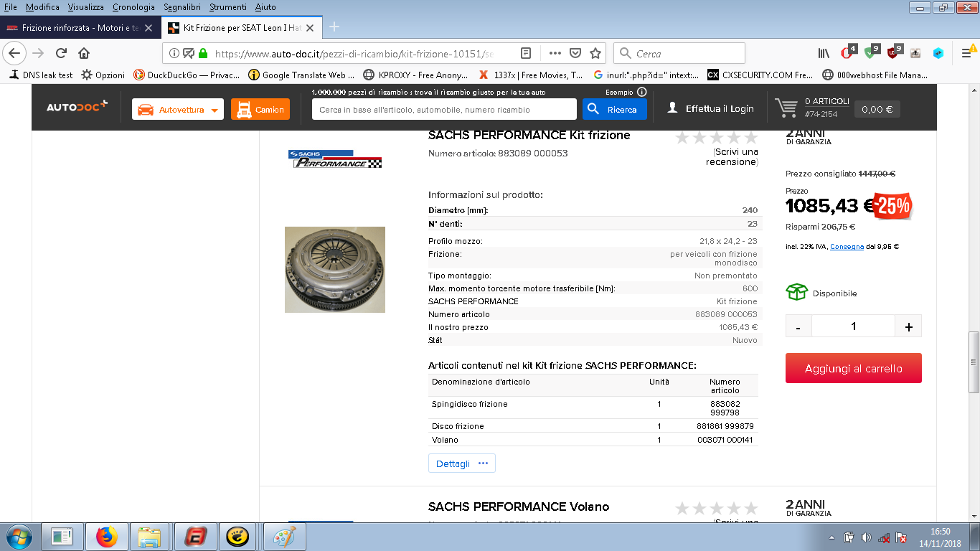
Task: Reload the current page
Action: click(61, 53)
